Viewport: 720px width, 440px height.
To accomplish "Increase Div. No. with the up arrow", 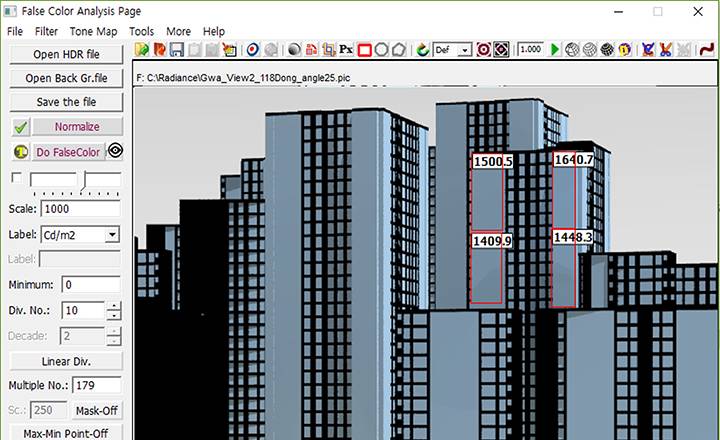I will tap(114, 305).
